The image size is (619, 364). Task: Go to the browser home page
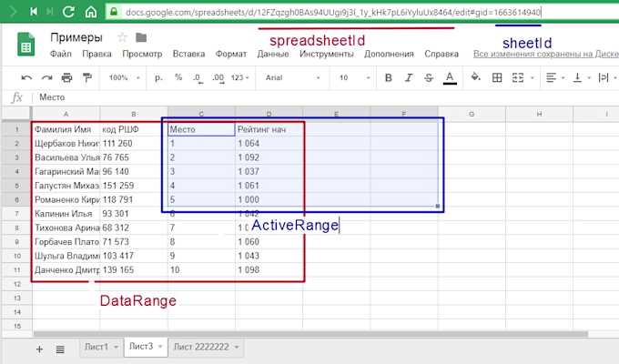pyautogui.click(x=91, y=12)
